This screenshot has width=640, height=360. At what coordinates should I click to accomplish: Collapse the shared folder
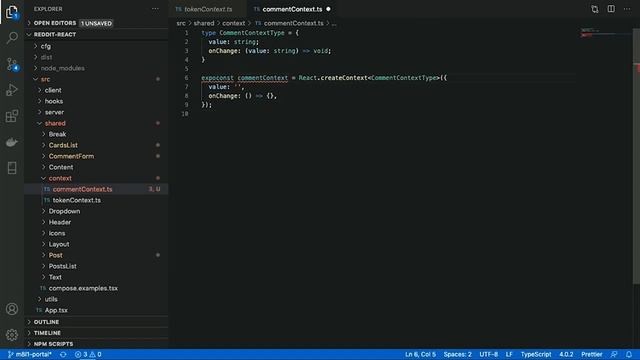pyautogui.click(x=55, y=123)
